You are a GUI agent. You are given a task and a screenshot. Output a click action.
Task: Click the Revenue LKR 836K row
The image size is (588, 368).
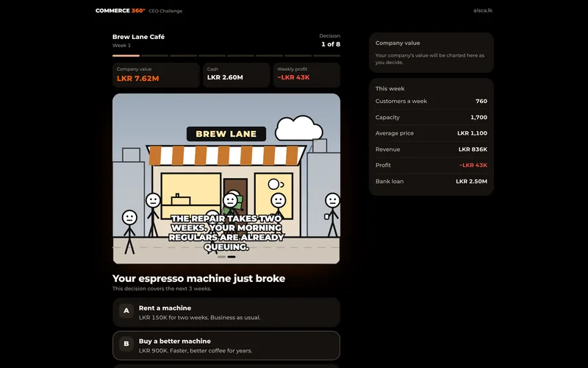(x=431, y=149)
